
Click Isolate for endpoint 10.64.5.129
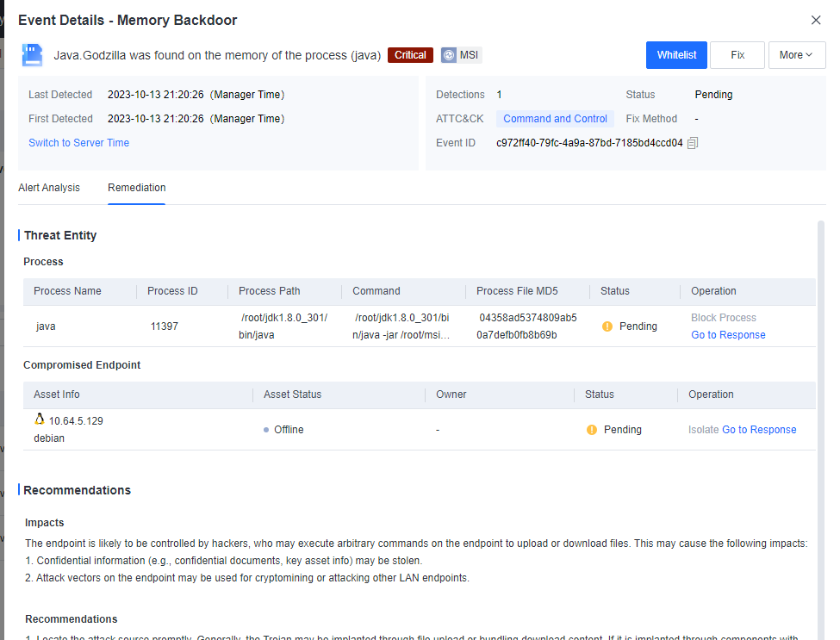click(x=703, y=430)
